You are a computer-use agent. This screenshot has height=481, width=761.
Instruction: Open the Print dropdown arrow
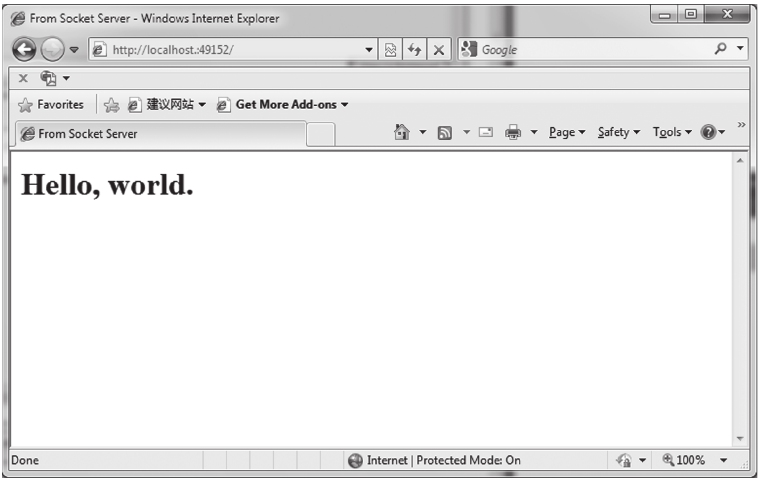[534, 132]
